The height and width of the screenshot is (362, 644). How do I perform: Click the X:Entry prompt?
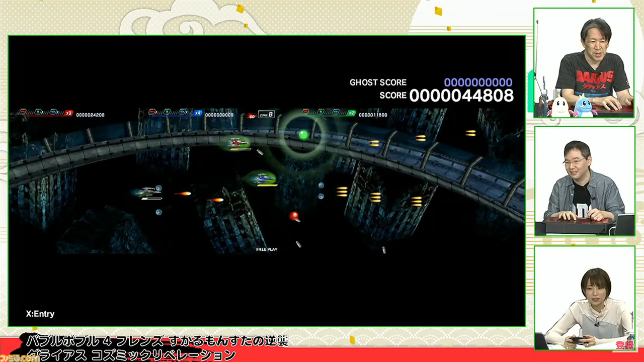pos(40,314)
